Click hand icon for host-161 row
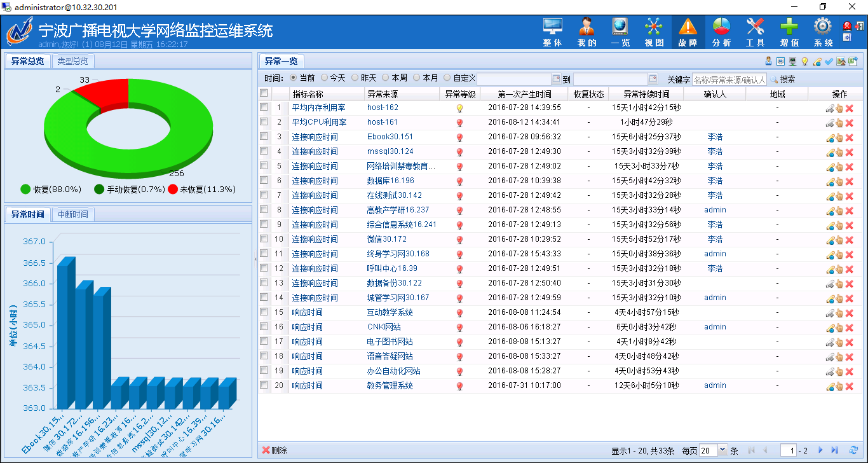868x463 pixels. pos(839,123)
